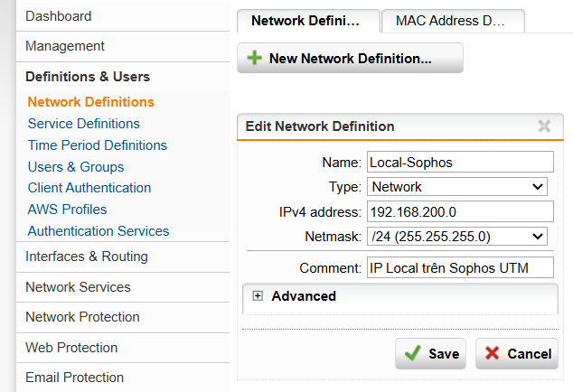Open AWS Profiles in sidebar
The image size is (573, 392).
(x=68, y=210)
